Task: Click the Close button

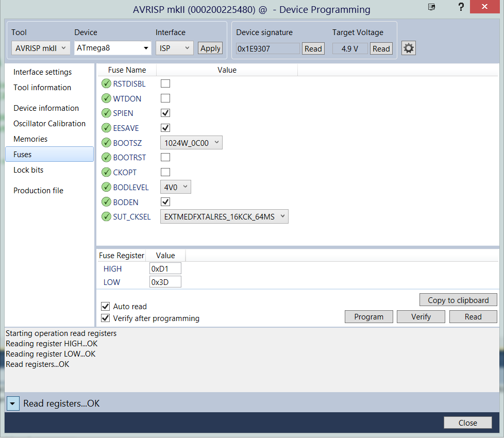Action: click(x=468, y=423)
